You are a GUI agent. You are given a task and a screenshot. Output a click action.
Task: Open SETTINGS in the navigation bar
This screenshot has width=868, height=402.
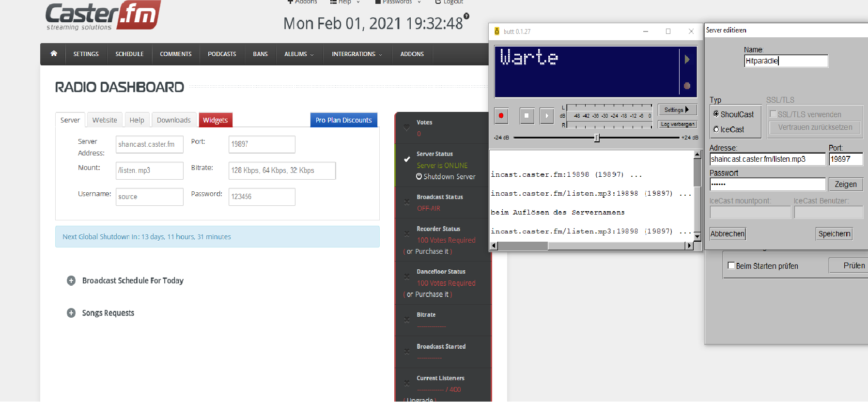(x=86, y=54)
